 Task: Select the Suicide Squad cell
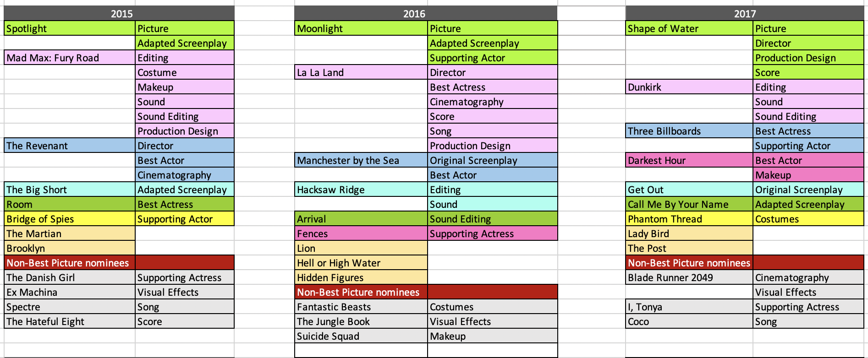pos(361,336)
